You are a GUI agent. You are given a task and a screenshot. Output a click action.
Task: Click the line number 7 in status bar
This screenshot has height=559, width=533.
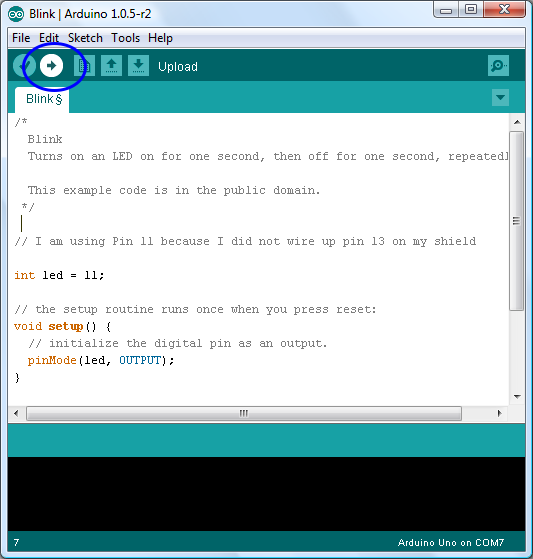click(16, 543)
